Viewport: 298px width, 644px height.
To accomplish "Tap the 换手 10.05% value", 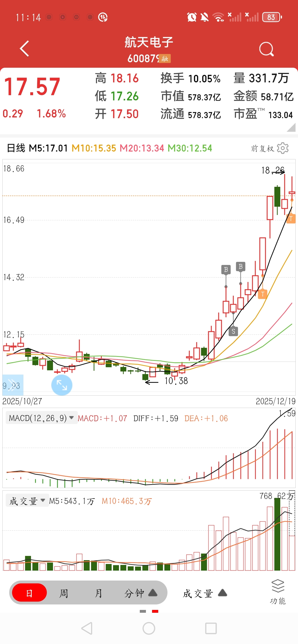I will pyautogui.click(x=204, y=79).
